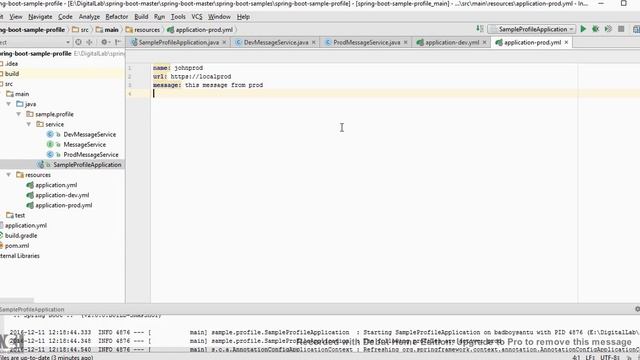Open the VCS menu
Screen dimensions: 640x360
(197, 17)
